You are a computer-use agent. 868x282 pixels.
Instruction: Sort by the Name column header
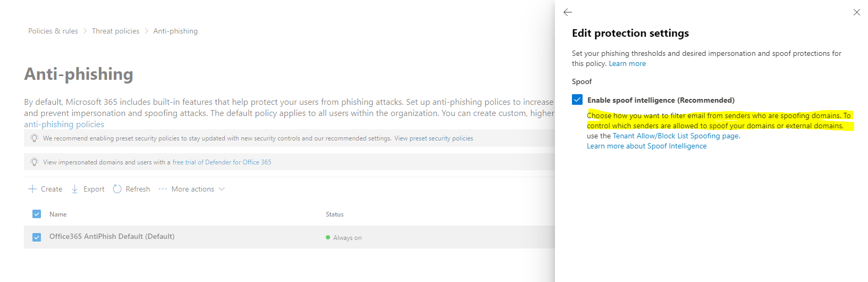[58, 214]
